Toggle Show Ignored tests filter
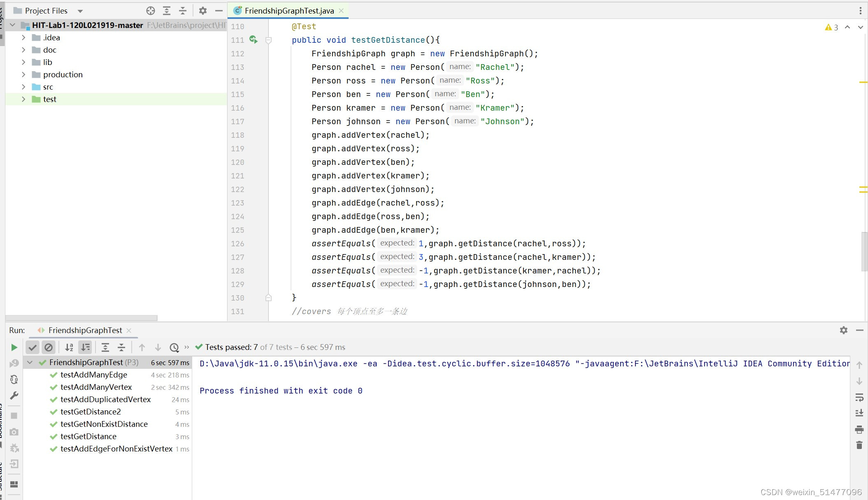Image resolution: width=868 pixels, height=500 pixels. tap(49, 347)
